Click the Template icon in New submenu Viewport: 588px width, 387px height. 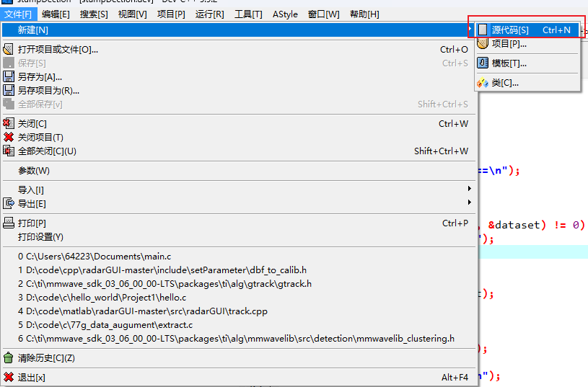pos(483,63)
